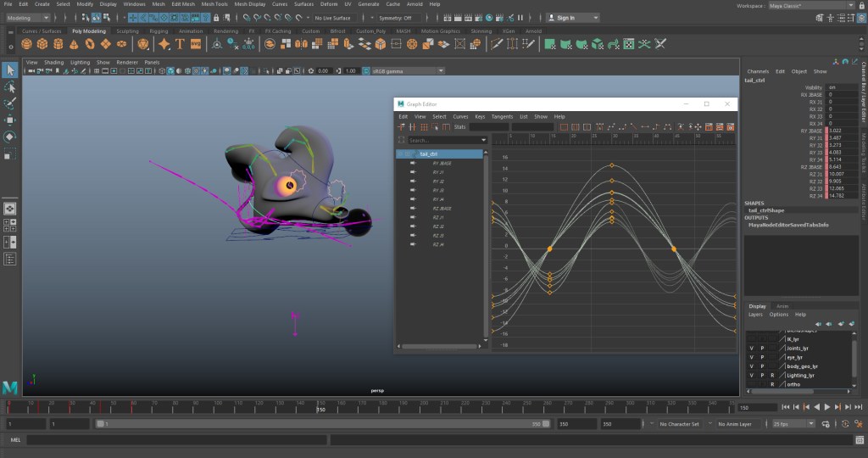
Task: Click the Polygon Sphere shelf icon
Action: tap(28, 44)
